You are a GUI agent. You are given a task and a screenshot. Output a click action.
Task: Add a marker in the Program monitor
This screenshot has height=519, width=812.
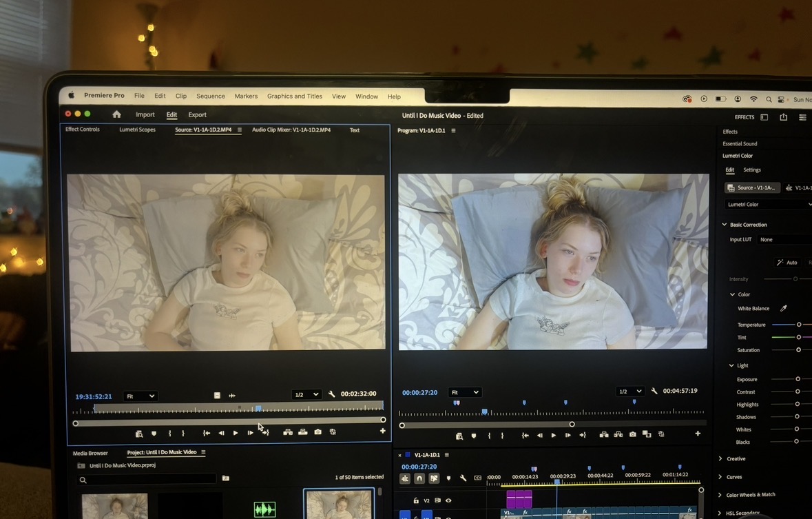474,436
